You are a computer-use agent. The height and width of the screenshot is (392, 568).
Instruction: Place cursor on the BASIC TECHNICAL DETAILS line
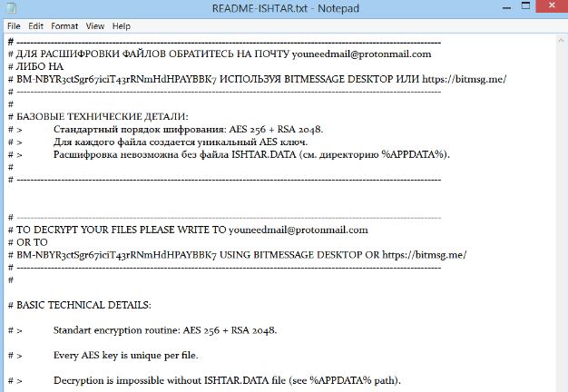83,305
